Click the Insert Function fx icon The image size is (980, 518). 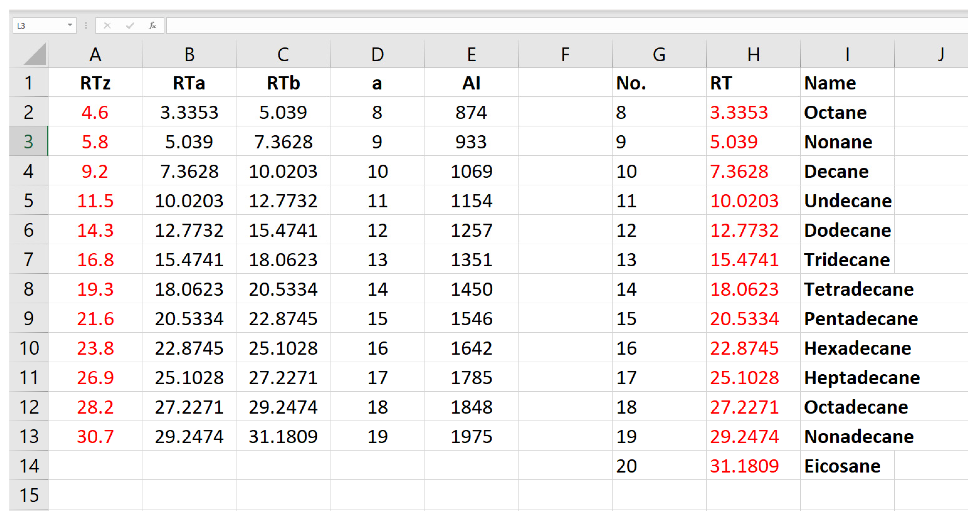tap(152, 26)
